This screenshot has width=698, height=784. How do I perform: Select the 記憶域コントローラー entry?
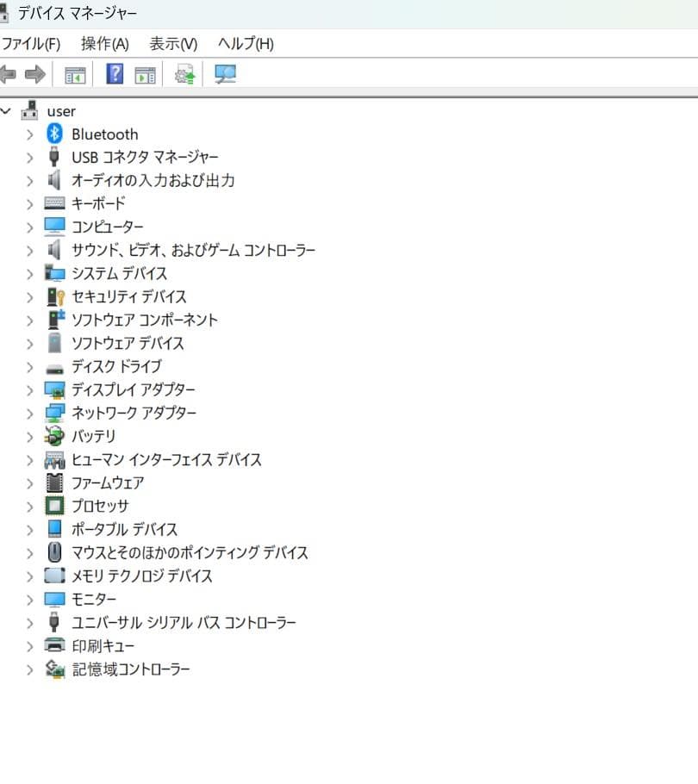[132, 669]
